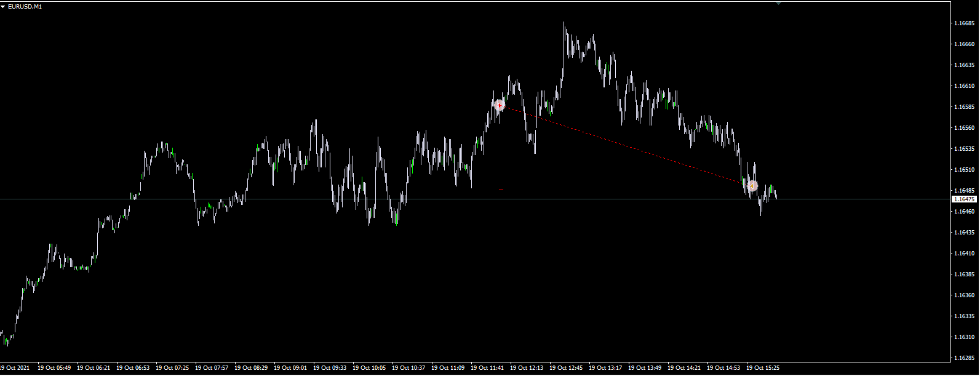Click the current price label 1.16475
The width and height of the screenshot is (980, 376).
964,199
